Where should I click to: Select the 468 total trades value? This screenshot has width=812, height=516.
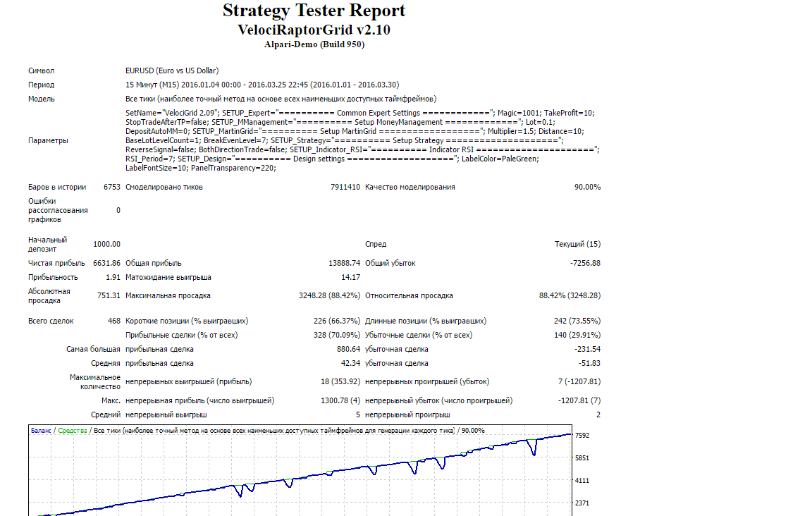(114, 321)
